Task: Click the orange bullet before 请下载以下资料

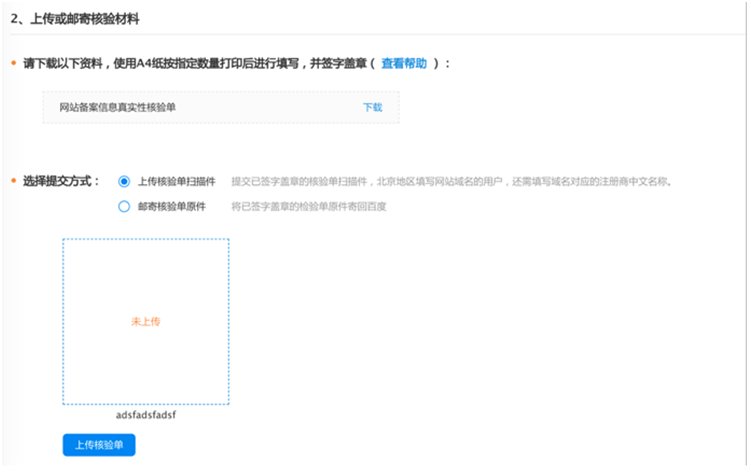Action: [x=14, y=63]
